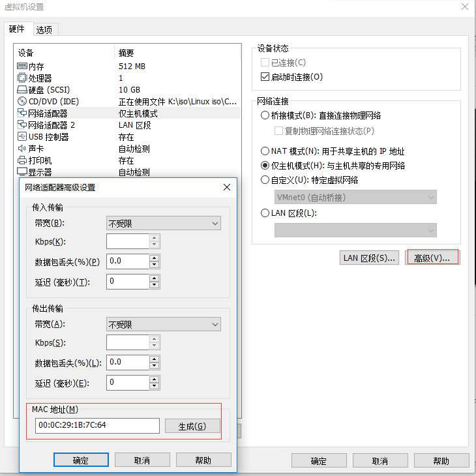Select the 网络适配器 2 icon
This screenshot has height=476, width=476.
tap(22, 125)
